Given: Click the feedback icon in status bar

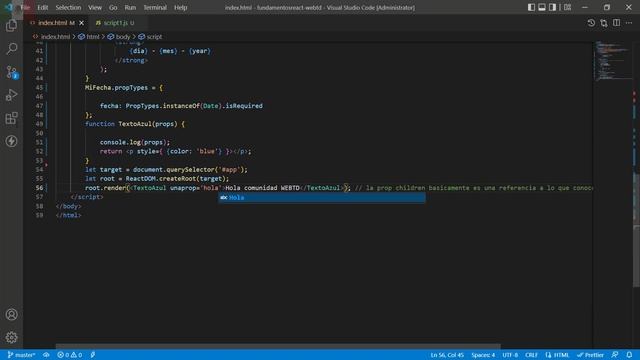Looking at the screenshot, I should click(615, 355).
